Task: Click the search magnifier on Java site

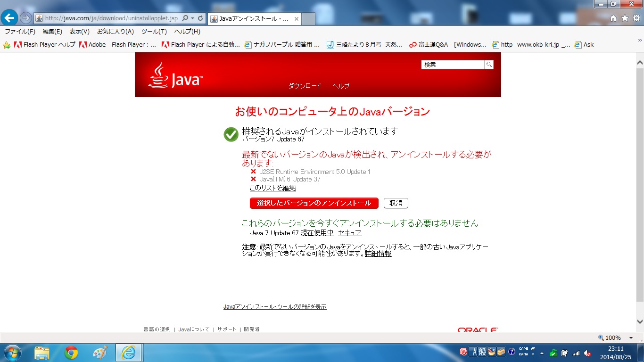Action: (x=489, y=65)
